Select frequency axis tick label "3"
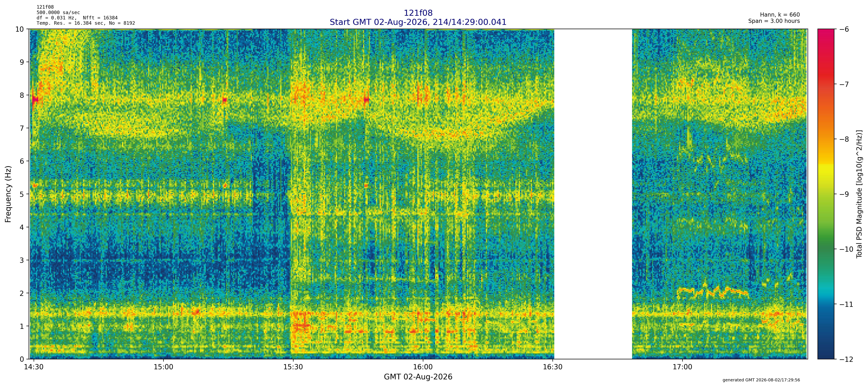The image size is (868, 387). [x=22, y=260]
